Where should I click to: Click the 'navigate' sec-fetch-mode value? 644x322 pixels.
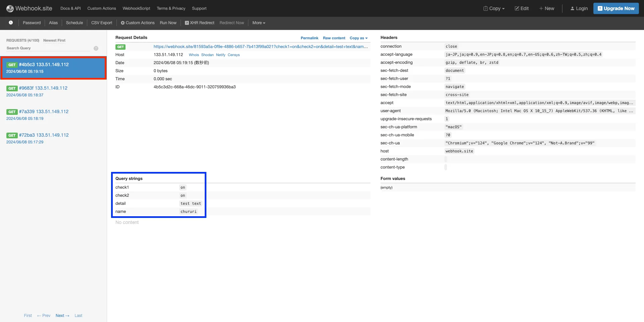[455, 87]
